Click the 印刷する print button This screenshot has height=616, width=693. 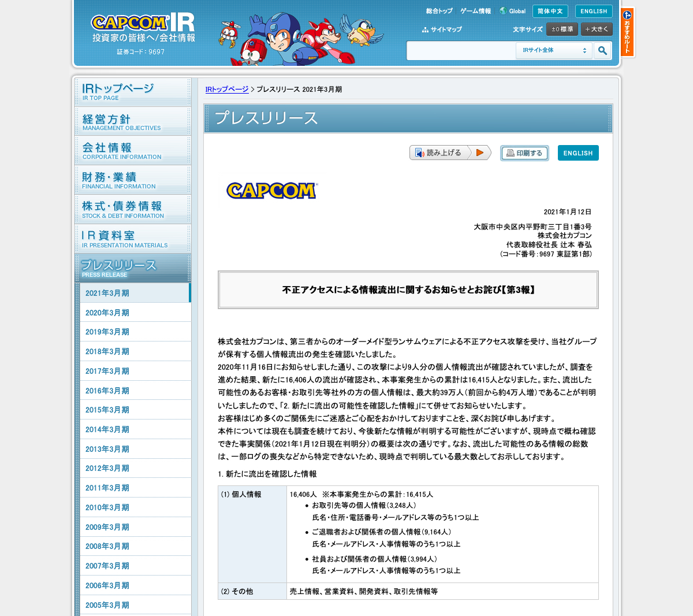tap(524, 153)
